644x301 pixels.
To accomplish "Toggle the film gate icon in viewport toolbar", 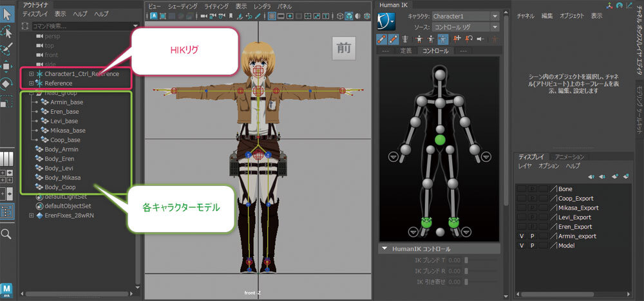I will [281, 17].
